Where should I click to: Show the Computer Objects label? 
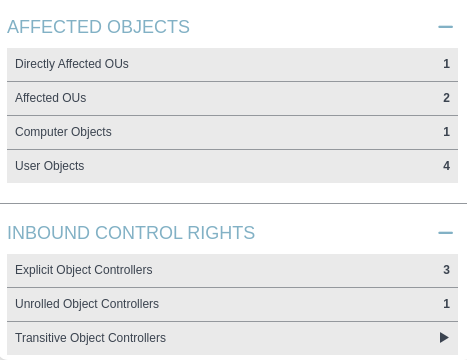click(63, 132)
